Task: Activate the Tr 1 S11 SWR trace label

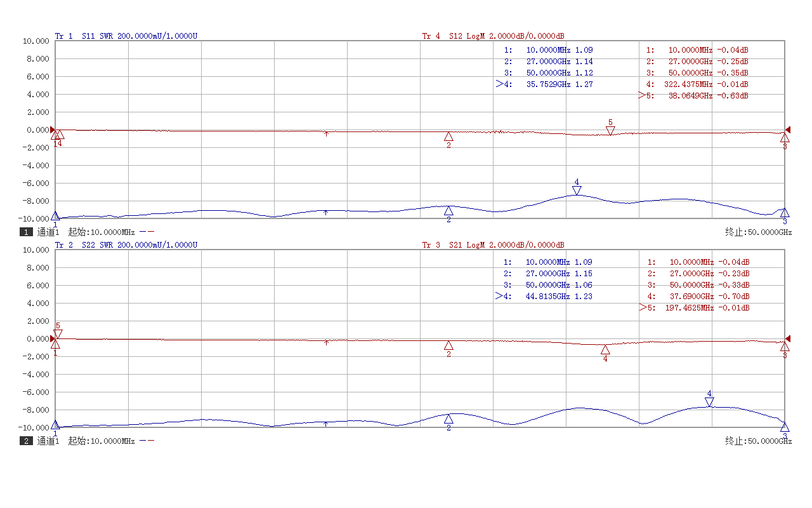Action: (126, 36)
